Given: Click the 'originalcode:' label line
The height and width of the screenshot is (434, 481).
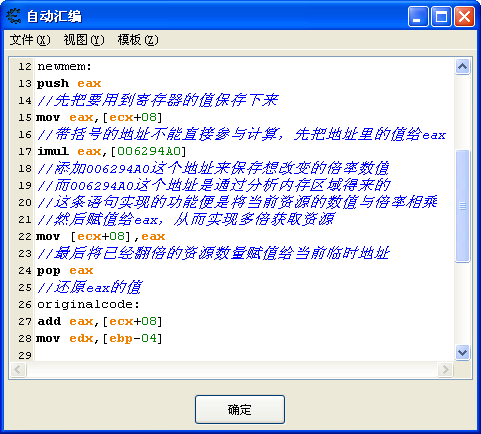Looking at the screenshot, I should click(88, 304).
